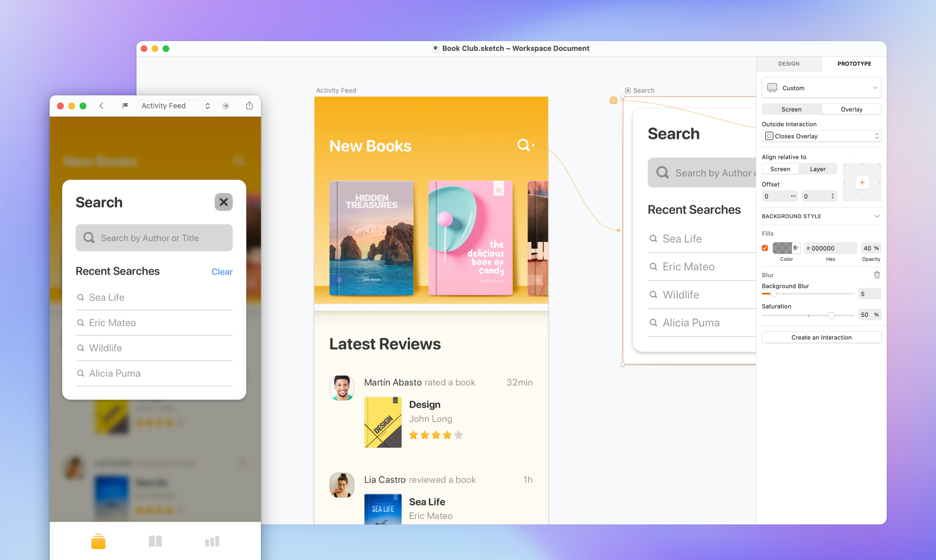Click the Background Blur value field

pos(870,294)
